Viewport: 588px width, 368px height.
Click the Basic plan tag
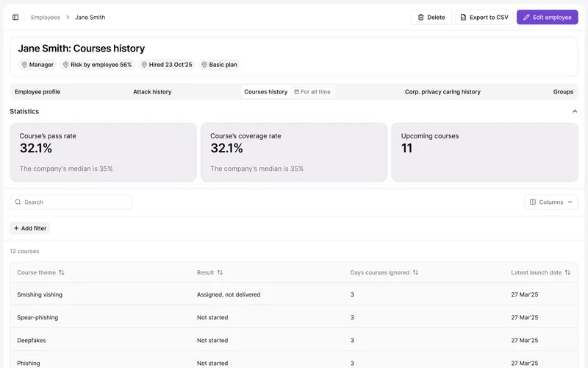[x=219, y=65]
